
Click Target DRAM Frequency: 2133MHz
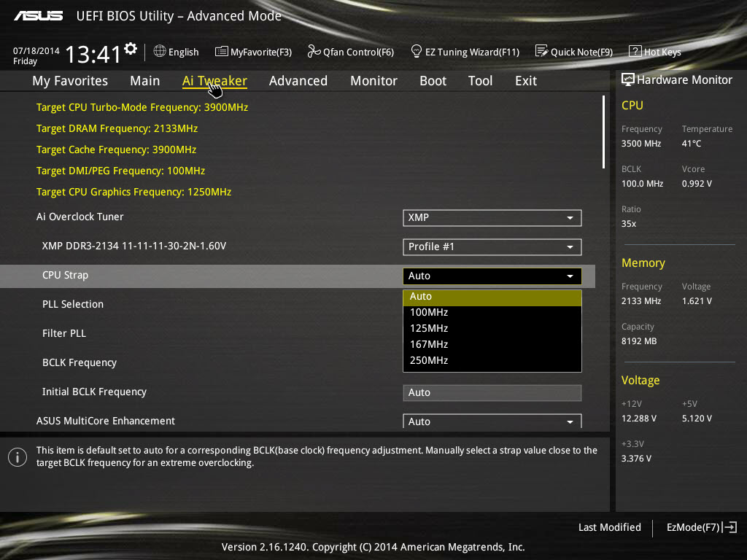click(117, 128)
